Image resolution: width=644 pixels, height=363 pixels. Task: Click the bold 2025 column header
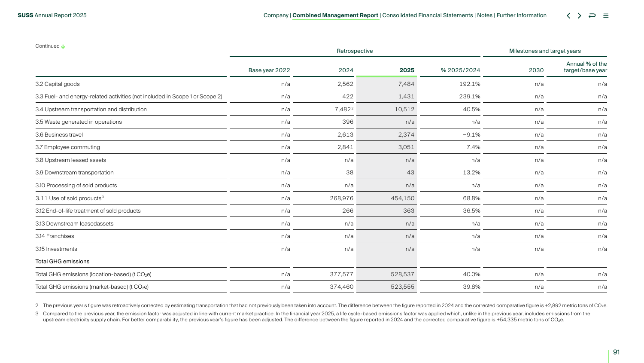point(407,70)
